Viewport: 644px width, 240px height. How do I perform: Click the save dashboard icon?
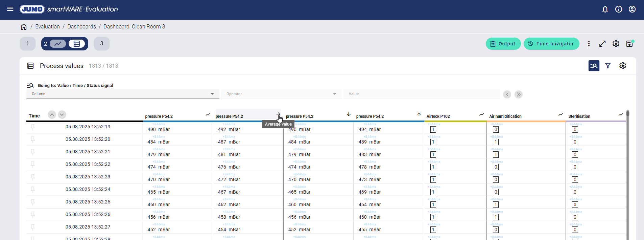(629, 44)
